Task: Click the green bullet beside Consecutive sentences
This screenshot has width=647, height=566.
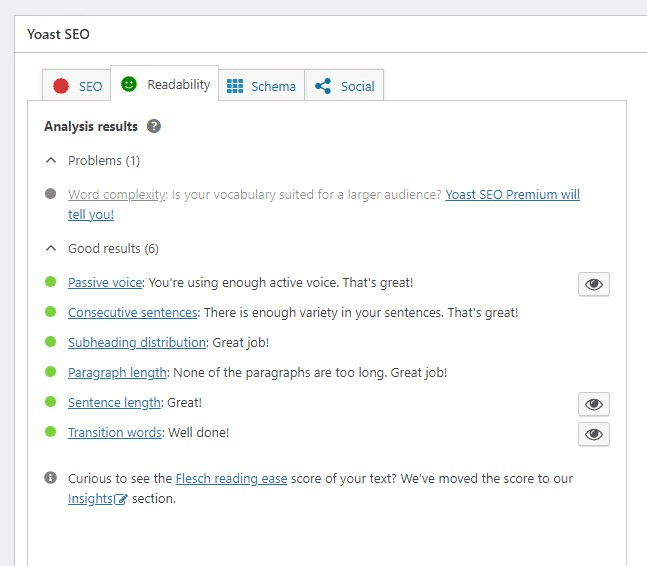Action: (x=50, y=311)
